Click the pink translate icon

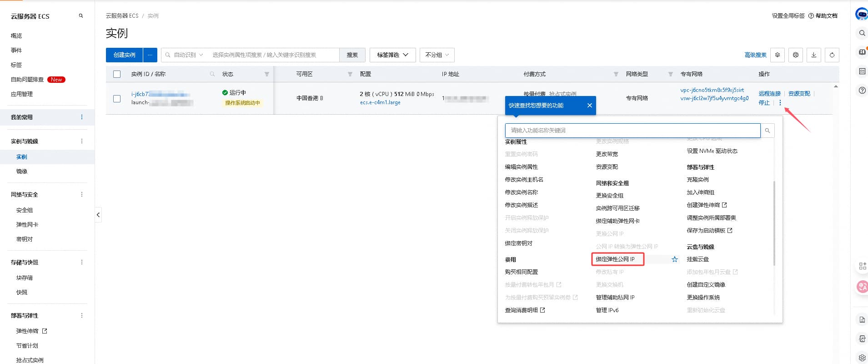click(x=862, y=286)
